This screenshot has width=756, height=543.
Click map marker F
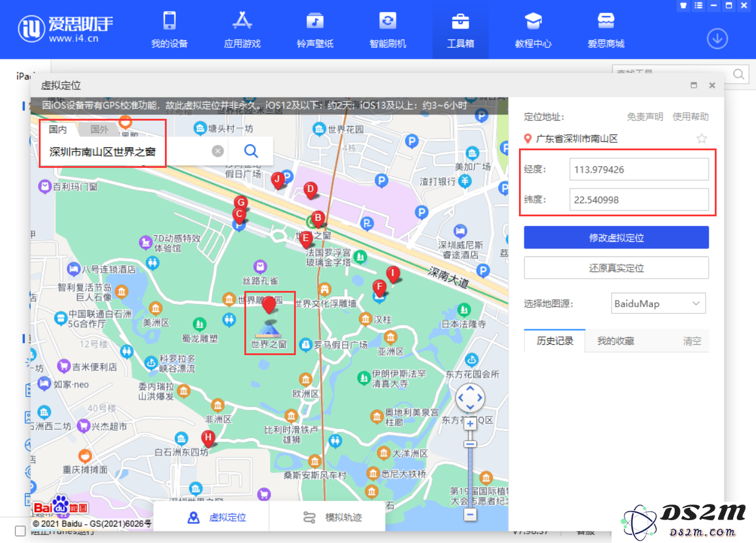pyautogui.click(x=380, y=287)
